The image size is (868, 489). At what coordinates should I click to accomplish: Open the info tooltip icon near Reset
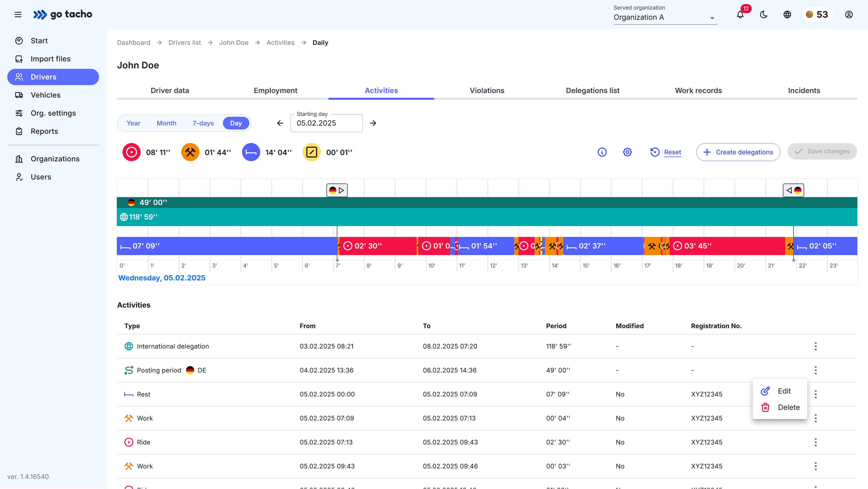click(602, 152)
